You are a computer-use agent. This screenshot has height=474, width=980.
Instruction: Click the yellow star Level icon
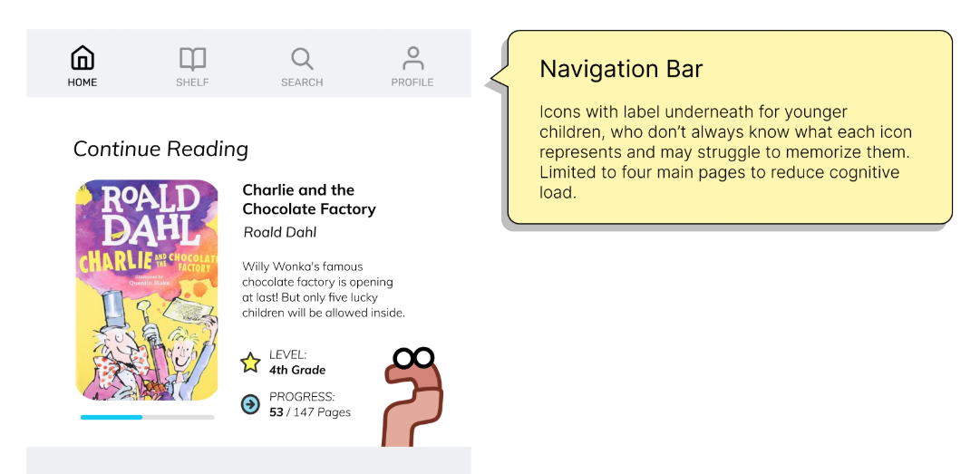coord(250,363)
